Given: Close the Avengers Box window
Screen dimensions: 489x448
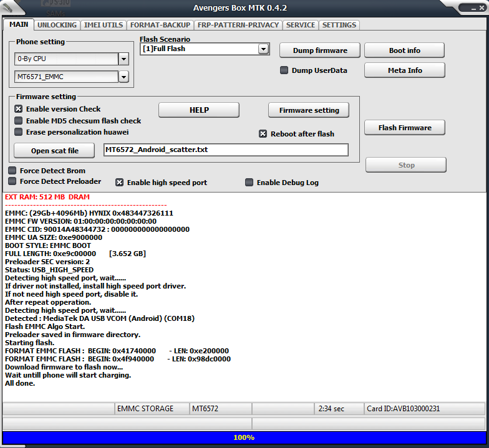Looking at the screenshot, I should (x=482, y=9).
